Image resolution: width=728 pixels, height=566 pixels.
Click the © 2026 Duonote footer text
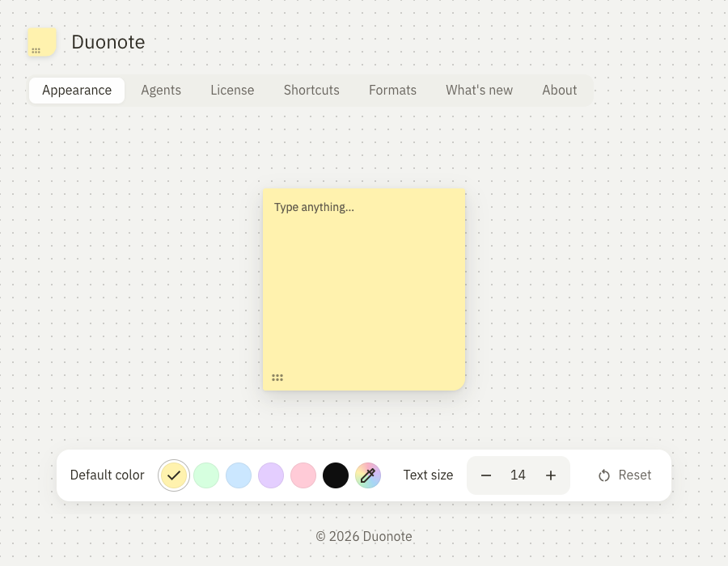[x=364, y=536]
